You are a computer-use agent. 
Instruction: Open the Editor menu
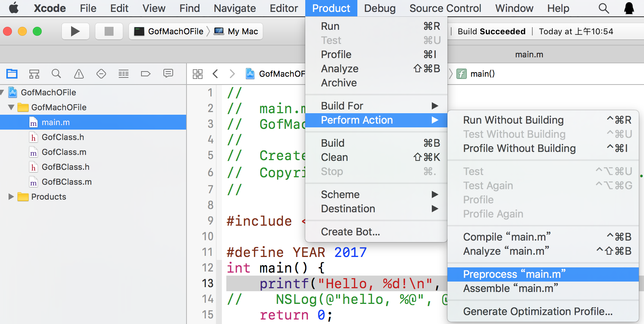pyautogui.click(x=284, y=8)
